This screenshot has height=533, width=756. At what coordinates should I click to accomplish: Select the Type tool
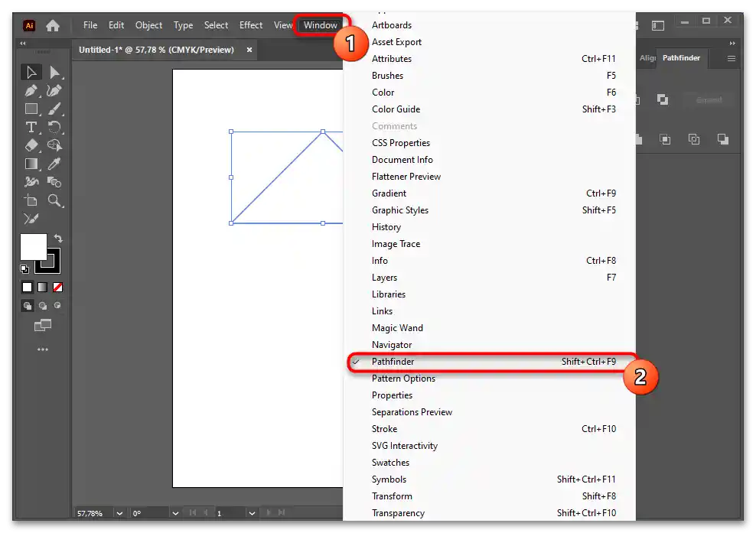pyautogui.click(x=31, y=127)
